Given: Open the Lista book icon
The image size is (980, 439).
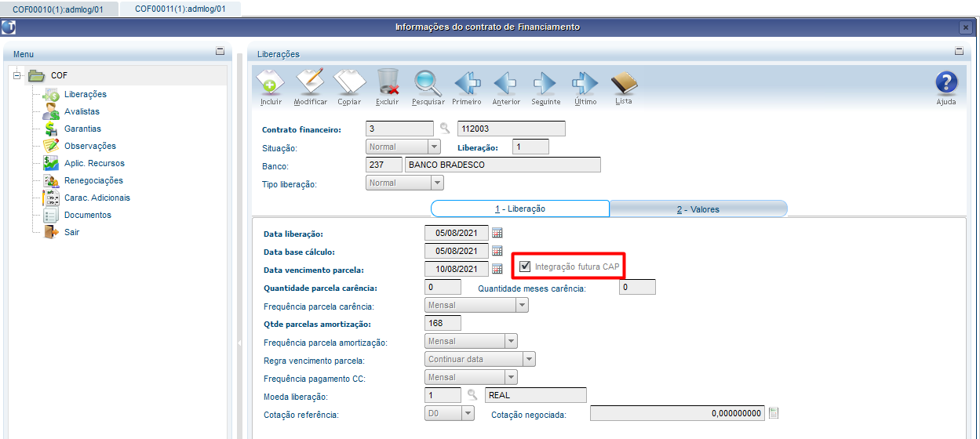Looking at the screenshot, I should [624, 83].
